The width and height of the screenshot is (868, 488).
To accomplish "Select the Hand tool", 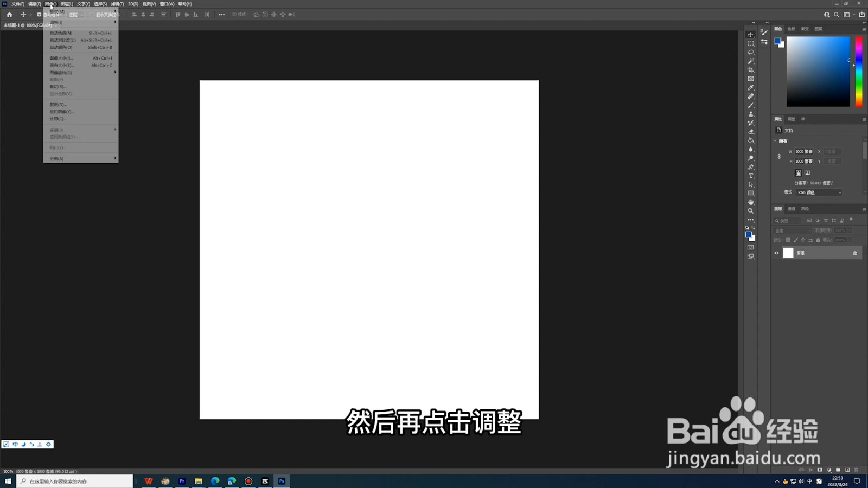I will (x=751, y=202).
